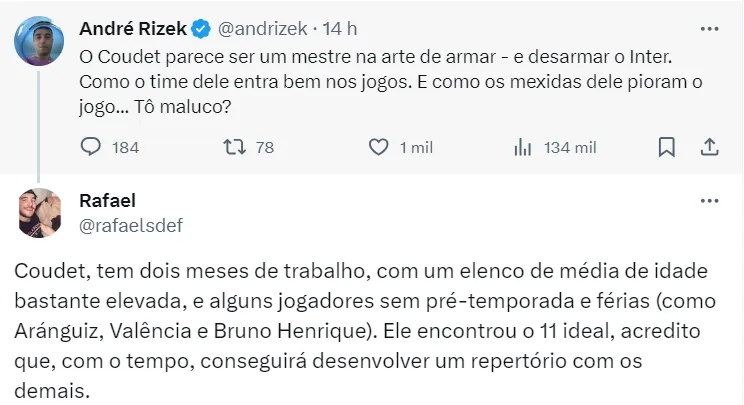Open view analytics bar chart icon
This screenshot has height=405, width=744.
(x=522, y=147)
